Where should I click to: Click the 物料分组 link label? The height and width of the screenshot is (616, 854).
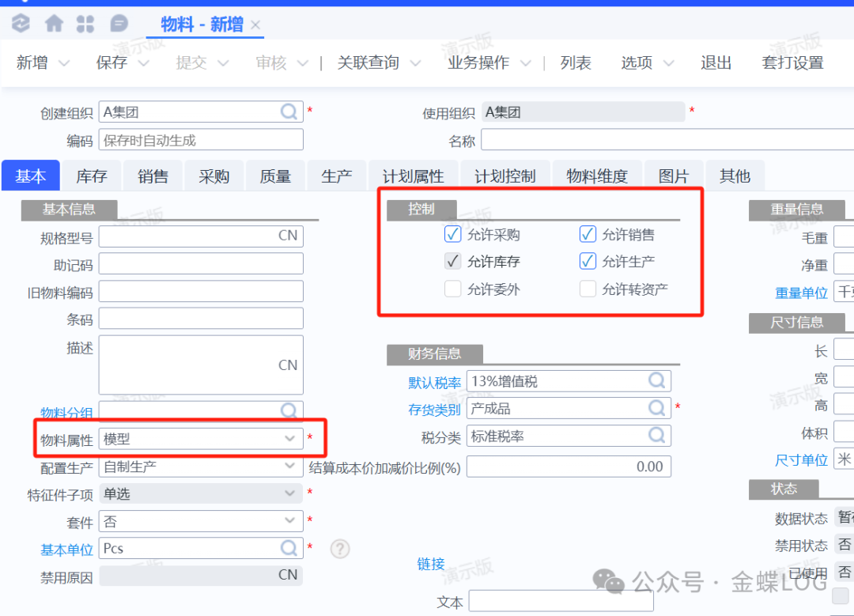tap(66, 413)
